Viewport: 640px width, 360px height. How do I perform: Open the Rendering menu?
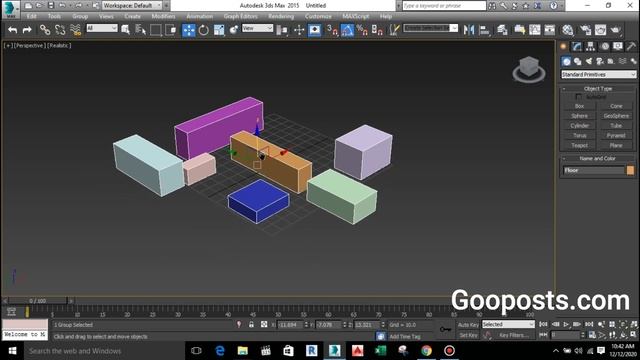[281, 16]
